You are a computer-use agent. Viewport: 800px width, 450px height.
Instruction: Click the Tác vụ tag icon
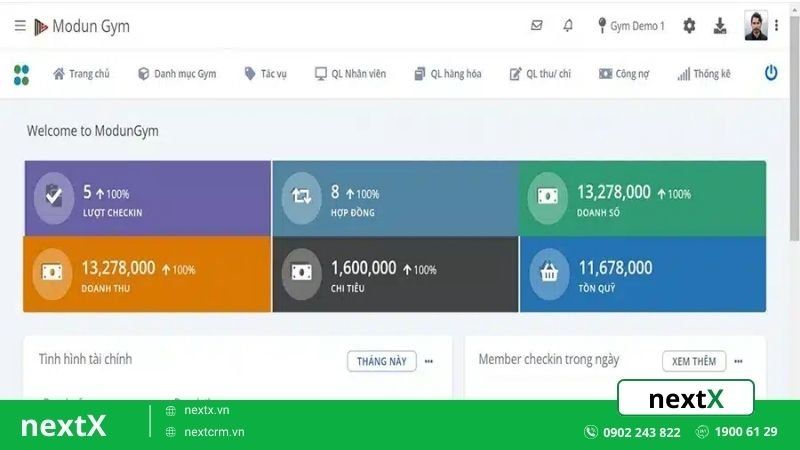(249, 73)
